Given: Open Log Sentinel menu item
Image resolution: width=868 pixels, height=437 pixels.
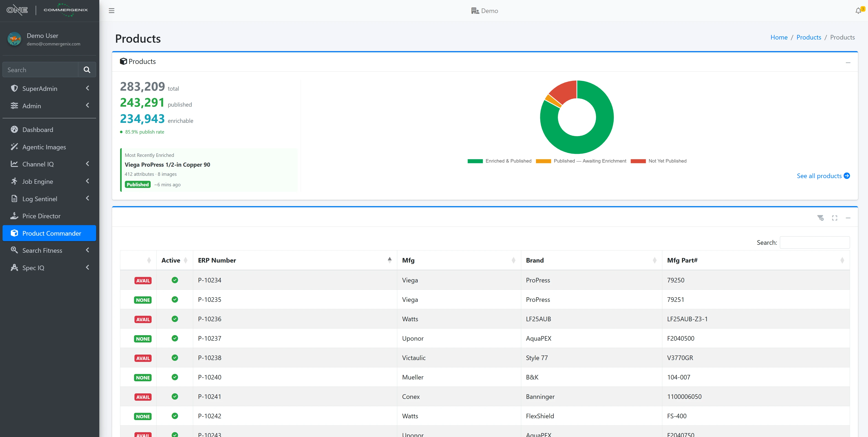Looking at the screenshot, I should [x=49, y=199].
